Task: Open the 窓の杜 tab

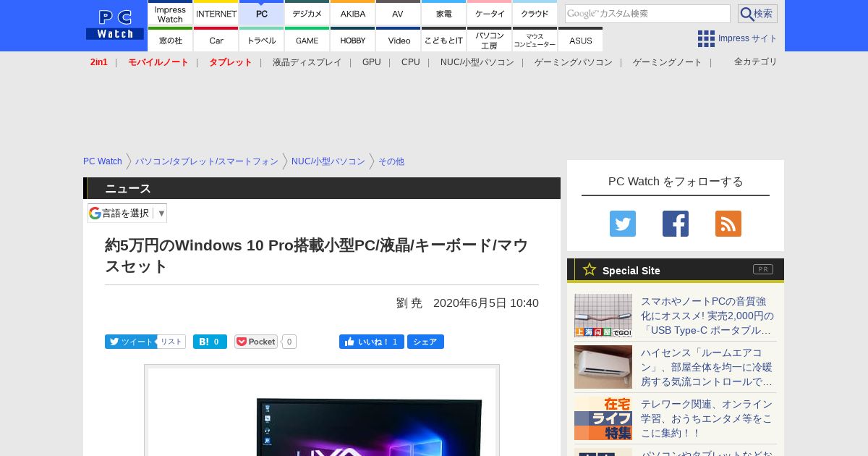Action: pos(171,39)
